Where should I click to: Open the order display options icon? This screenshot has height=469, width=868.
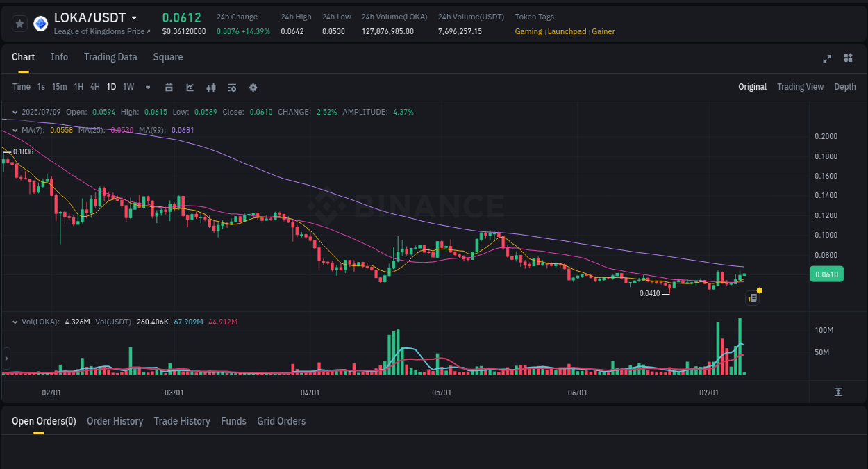[x=231, y=87]
